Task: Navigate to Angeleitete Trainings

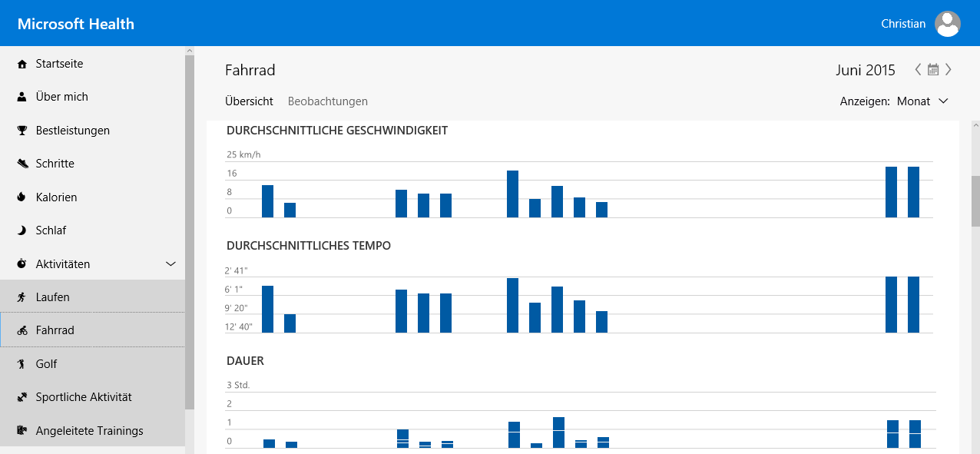Action: 89,431
